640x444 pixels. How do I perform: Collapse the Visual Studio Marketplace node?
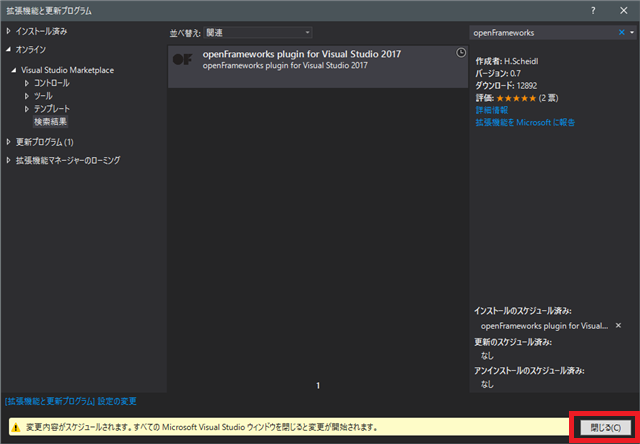[14, 70]
